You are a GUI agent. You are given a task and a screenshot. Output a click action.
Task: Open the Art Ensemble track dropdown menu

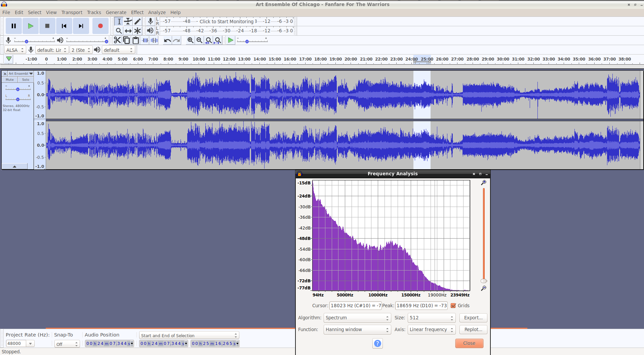21,73
